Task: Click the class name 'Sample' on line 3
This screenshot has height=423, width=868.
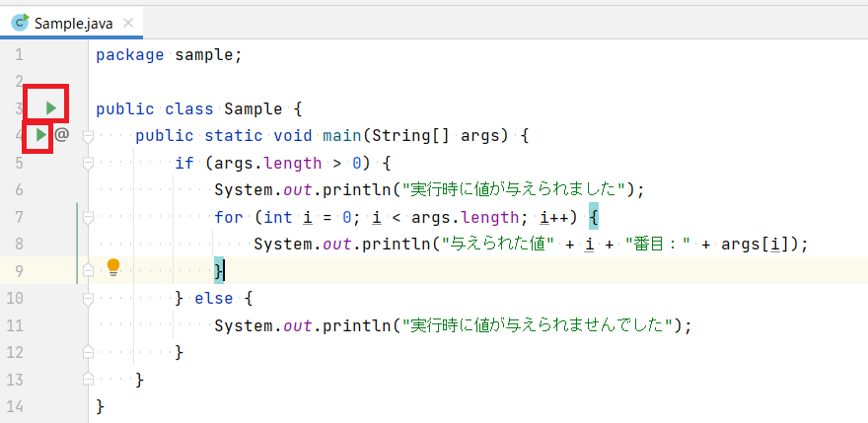Action: [x=253, y=109]
